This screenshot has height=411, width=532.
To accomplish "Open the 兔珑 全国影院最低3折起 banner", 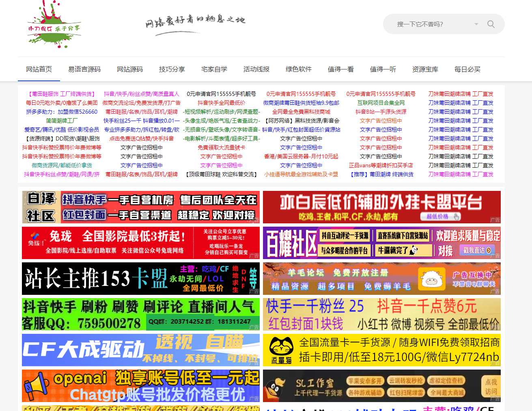I will click(141, 243).
